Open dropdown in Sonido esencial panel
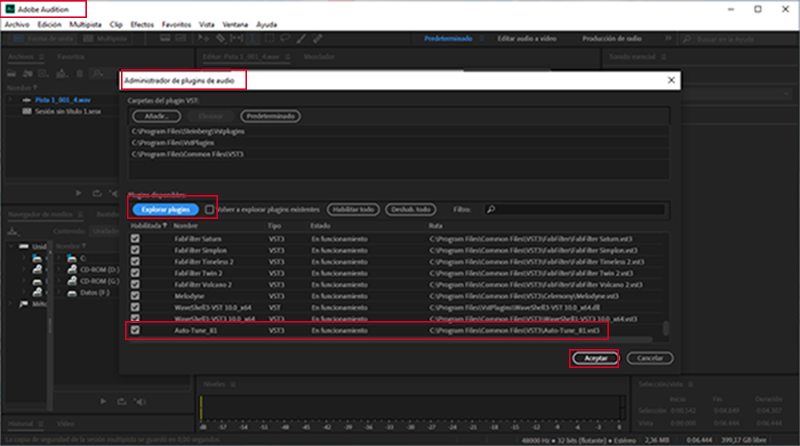Screen dimensions: 800x446 tap(786, 94)
